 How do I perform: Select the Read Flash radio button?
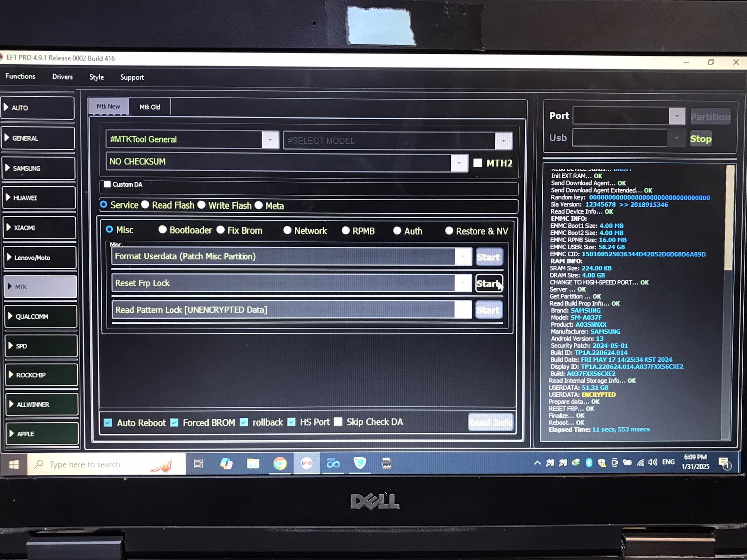tap(145, 205)
